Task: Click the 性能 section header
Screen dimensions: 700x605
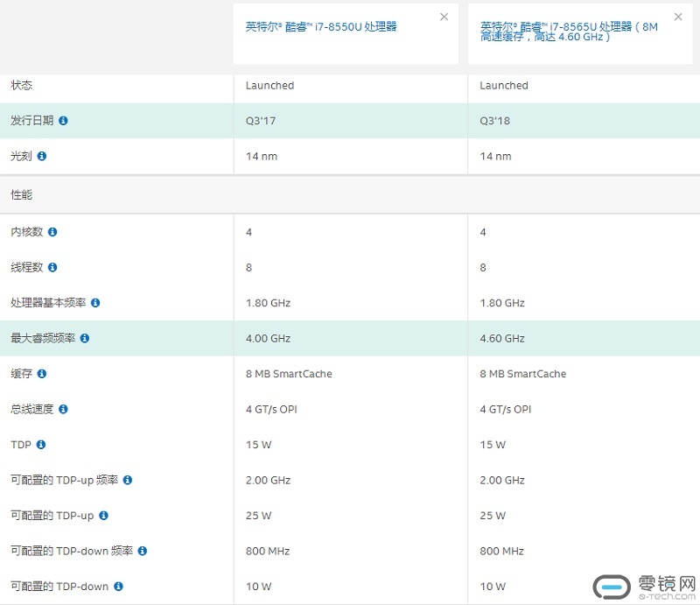Action: pyautogui.click(x=22, y=195)
